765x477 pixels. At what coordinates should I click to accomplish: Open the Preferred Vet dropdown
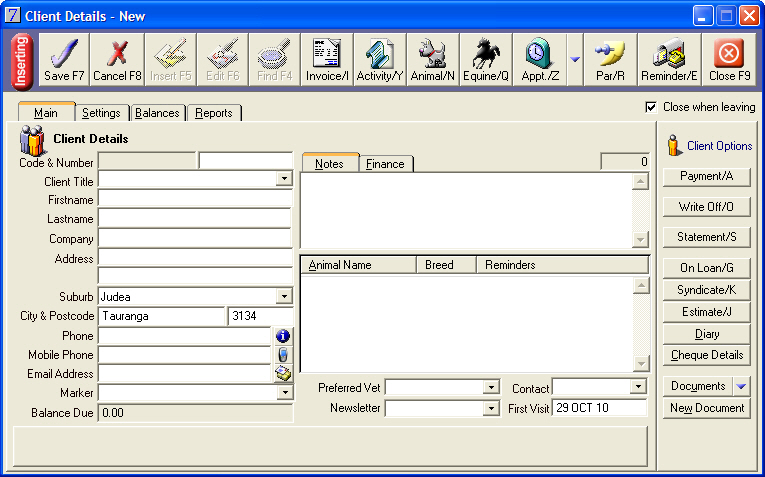(491, 387)
